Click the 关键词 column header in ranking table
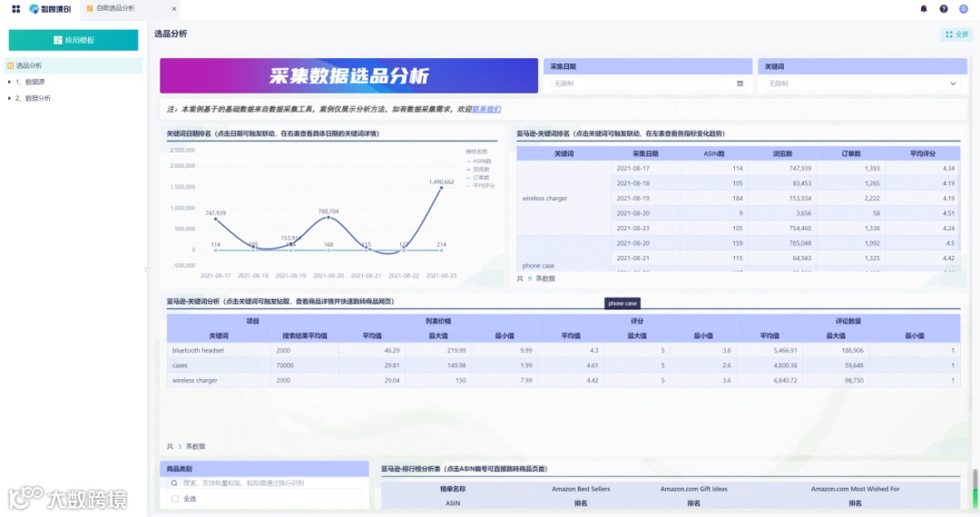The image size is (980, 517). point(563,153)
